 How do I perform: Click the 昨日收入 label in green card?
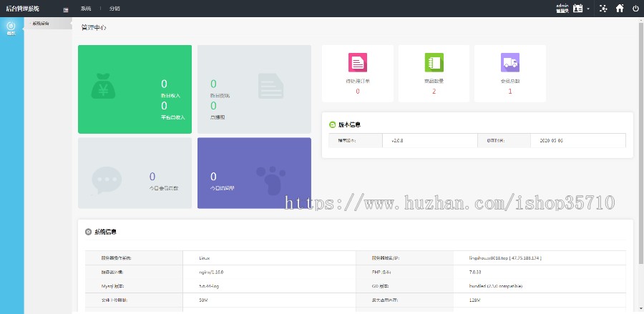point(170,96)
